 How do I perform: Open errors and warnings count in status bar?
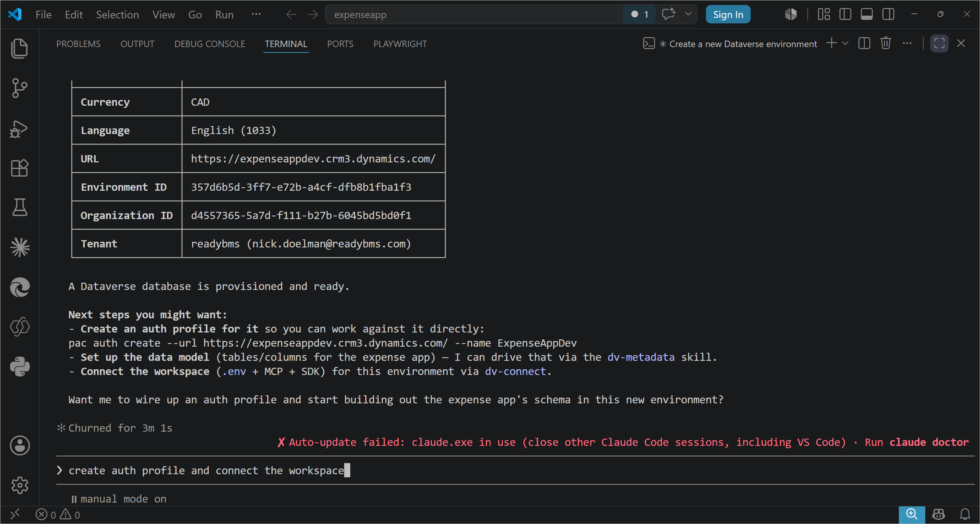58,514
